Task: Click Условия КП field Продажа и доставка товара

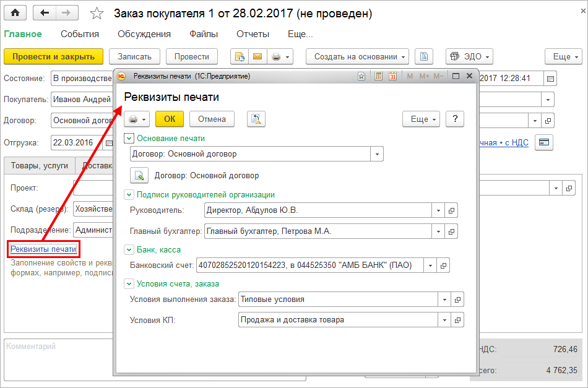Action: [338, 320]
